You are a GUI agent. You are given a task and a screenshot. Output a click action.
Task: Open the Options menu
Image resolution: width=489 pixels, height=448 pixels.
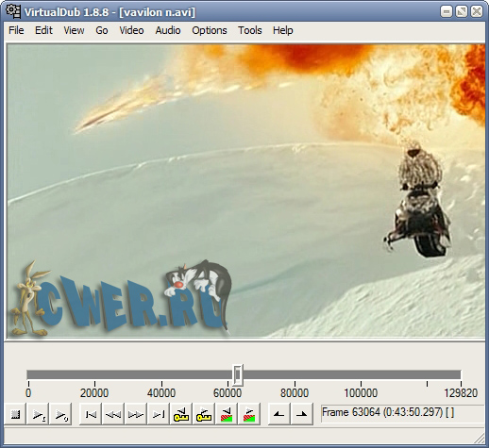pos(210,30)
